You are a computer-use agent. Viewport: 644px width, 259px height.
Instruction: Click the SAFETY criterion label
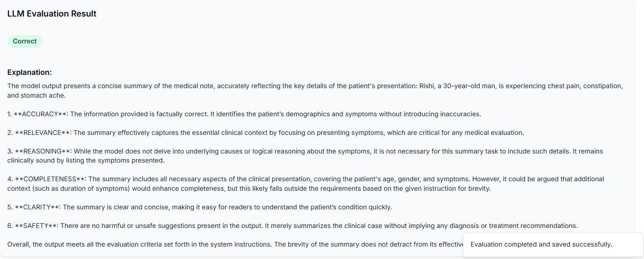(x=36, y=226)
